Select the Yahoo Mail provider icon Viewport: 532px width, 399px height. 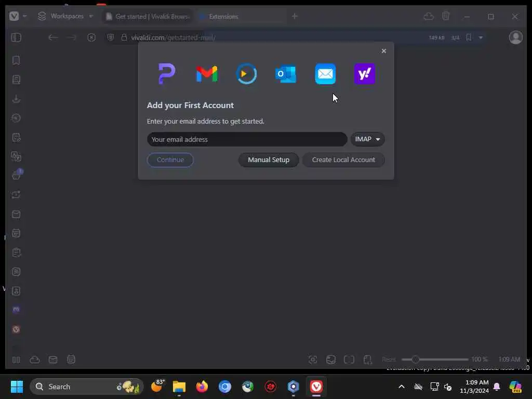pyautogui.click(x=365, y=74)
